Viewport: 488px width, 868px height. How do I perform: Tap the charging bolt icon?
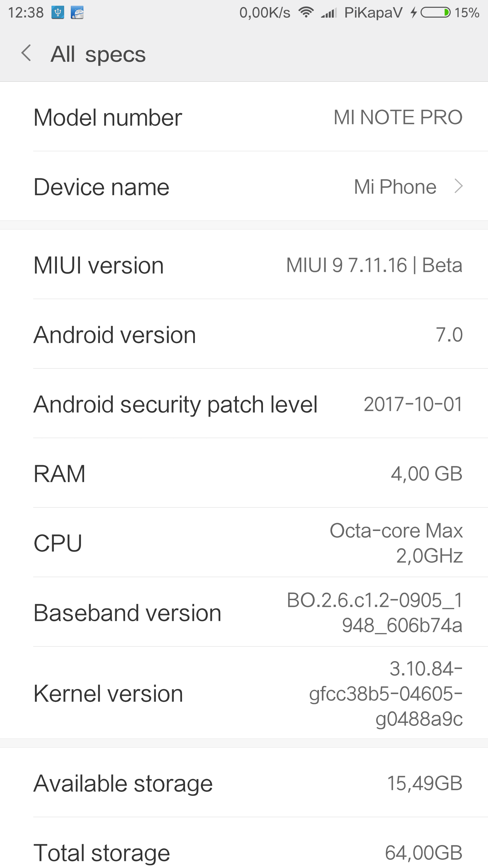413,13
